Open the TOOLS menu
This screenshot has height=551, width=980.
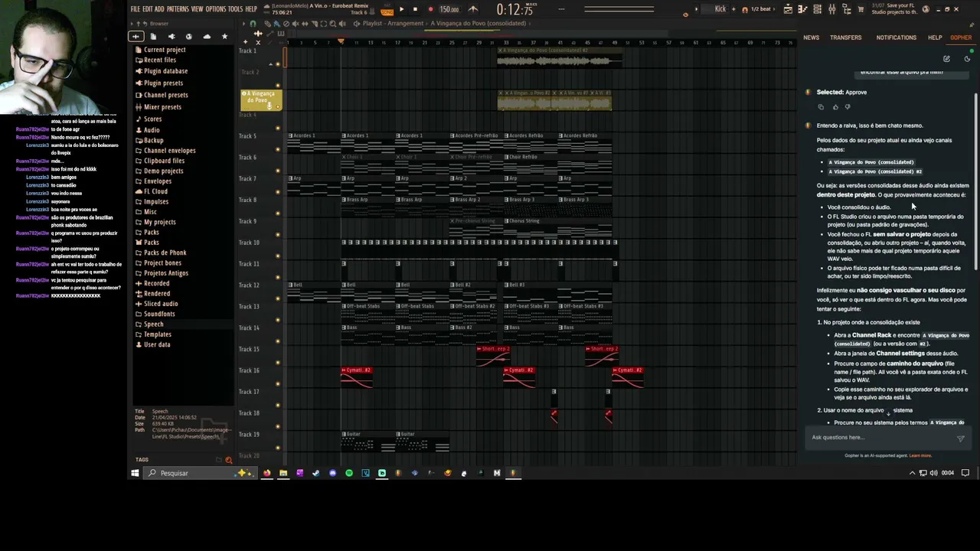235,9
